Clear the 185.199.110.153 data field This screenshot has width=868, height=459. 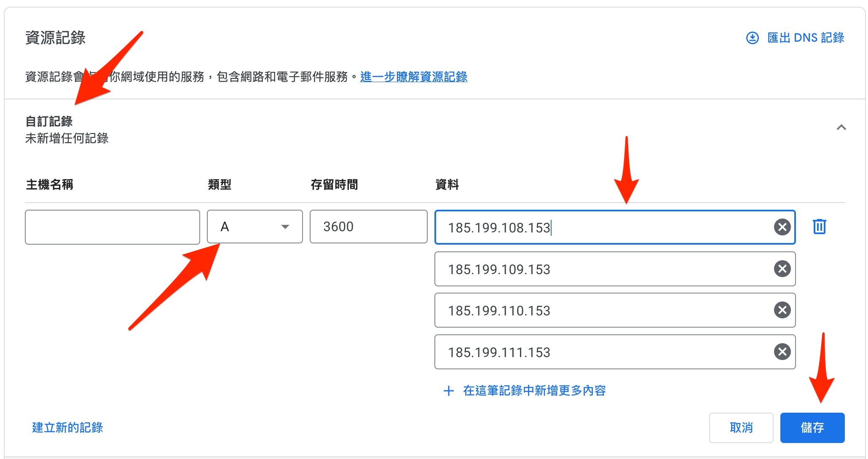(782, 310)
